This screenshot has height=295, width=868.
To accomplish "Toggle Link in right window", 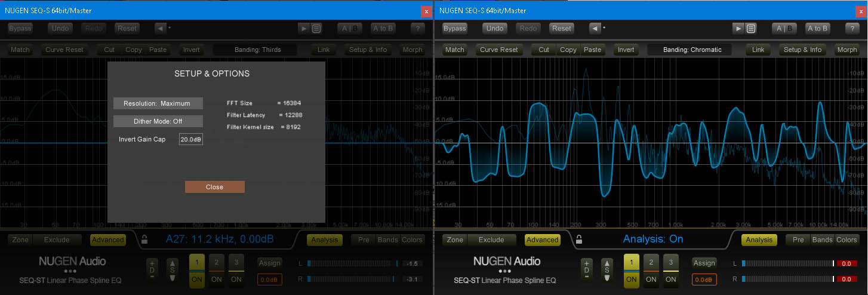I will point(758,50).
